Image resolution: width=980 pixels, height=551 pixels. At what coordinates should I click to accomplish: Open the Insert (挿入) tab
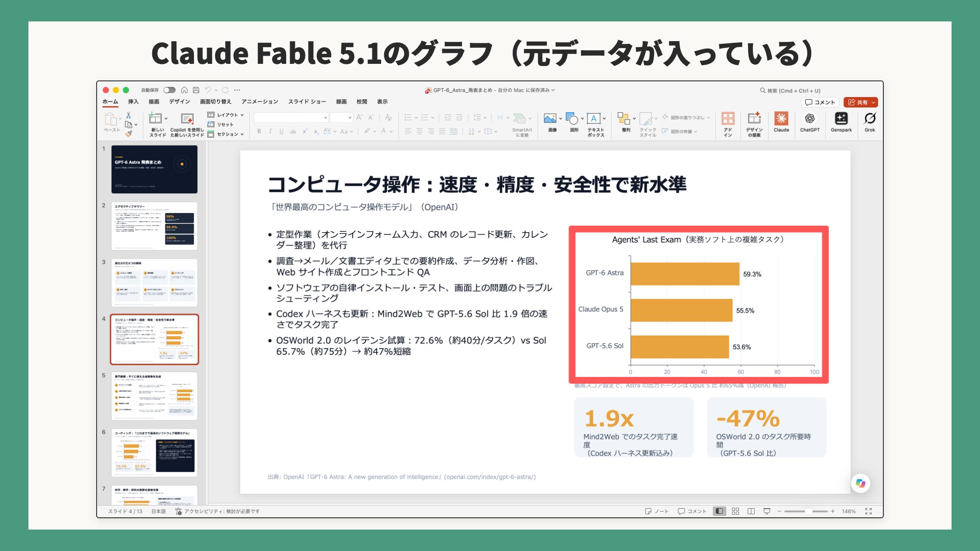coord(133,101)
